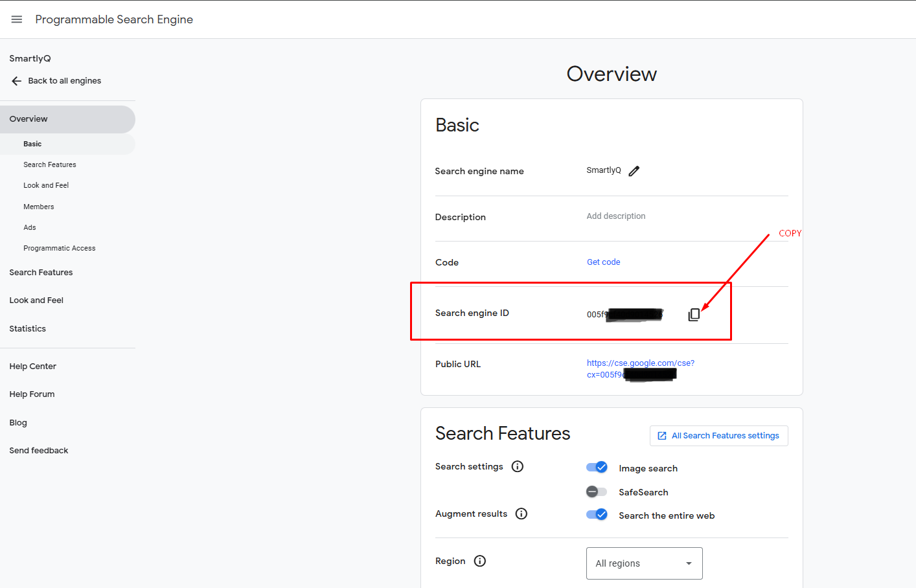Click Send feedback

pyautogui.click(x=39, y=451)
